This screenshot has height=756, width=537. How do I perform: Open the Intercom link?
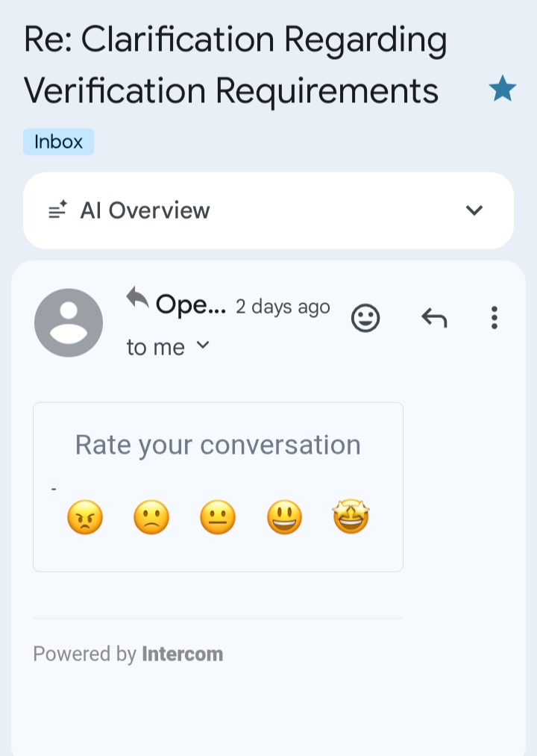click(x=182, y=655)
